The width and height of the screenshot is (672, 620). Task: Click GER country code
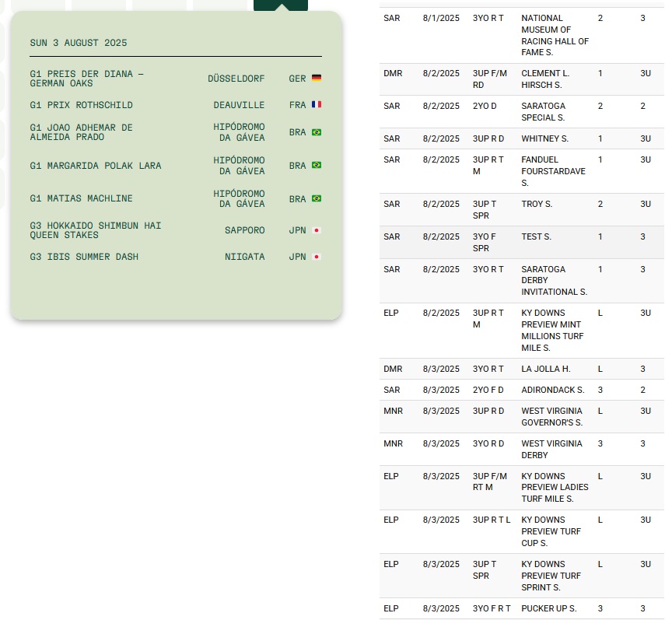297,79
